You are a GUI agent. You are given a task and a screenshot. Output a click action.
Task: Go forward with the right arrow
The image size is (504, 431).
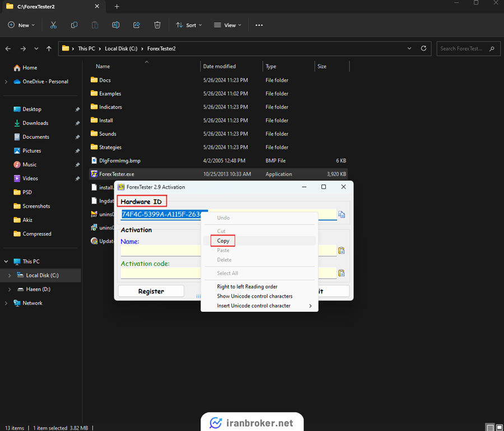click(x=23, y=49)
